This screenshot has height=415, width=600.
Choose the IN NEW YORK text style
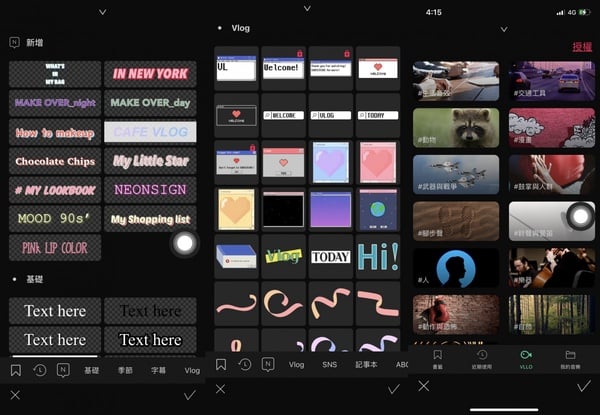pos(150,74)
